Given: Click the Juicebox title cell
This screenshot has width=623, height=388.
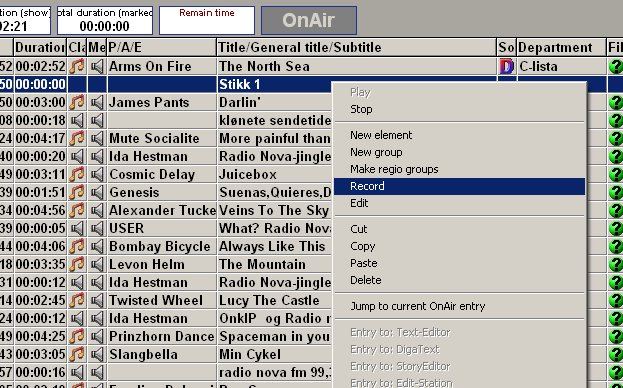Looking at the screenshot, I should tap(274, 174).
